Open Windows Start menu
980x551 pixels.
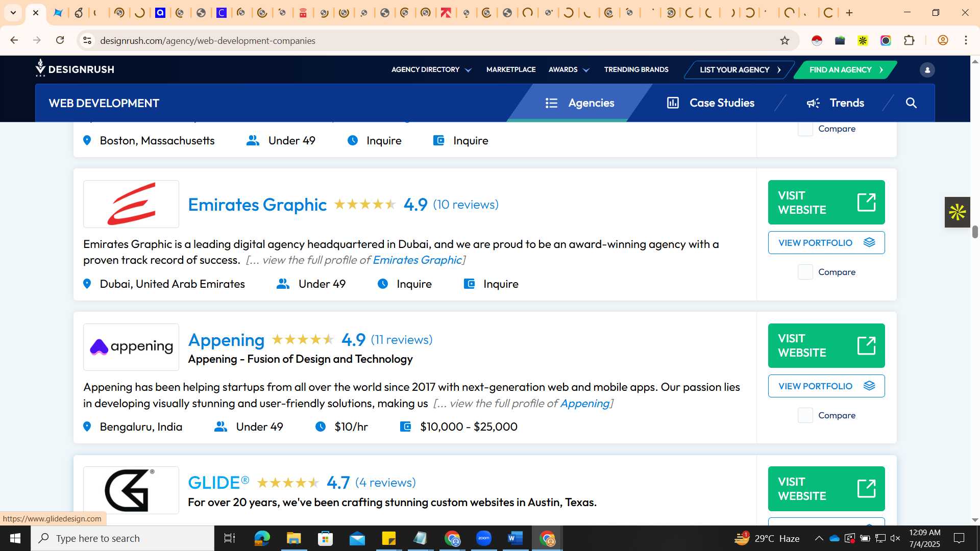coord(15,538)
